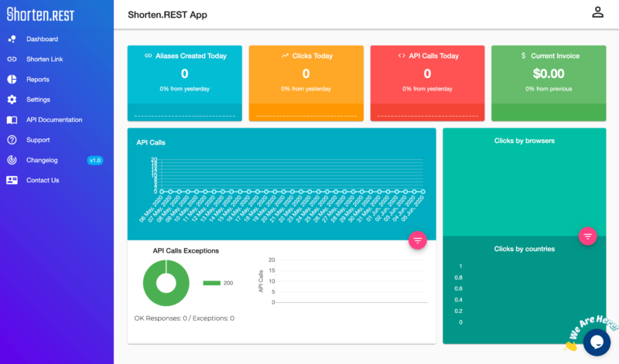Open the Current Invoice card
This screenshot has width=619, height=364.
pos(549,83)
